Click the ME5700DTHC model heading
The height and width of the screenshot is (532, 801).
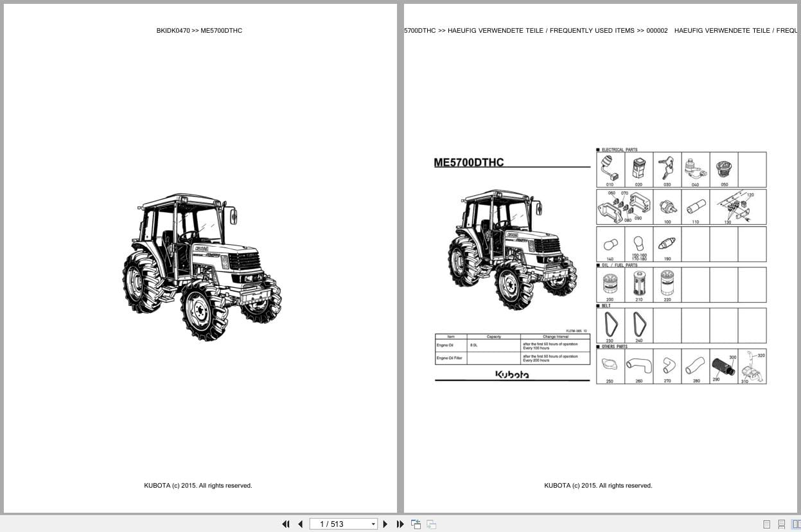tap(469, 163)
